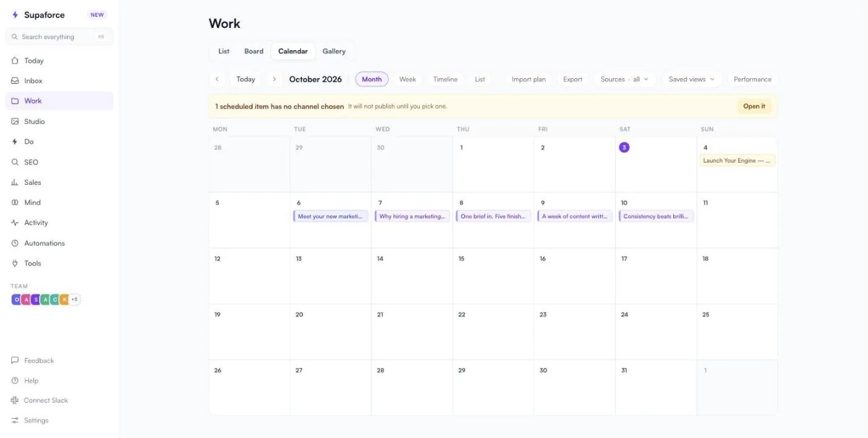Screen dimensions: 868x438
Task: Open the Performance view
Action: [753, 79]
